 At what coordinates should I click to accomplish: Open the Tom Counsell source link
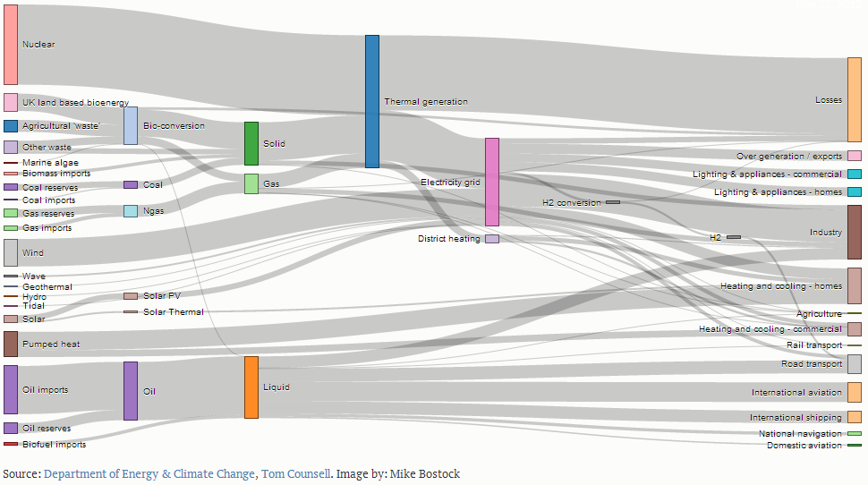[295, 474]
